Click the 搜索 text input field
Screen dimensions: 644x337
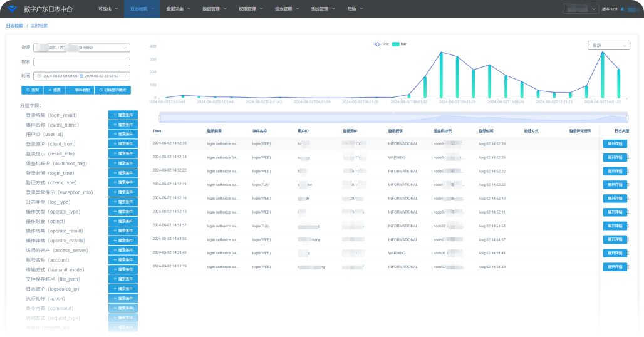pos(81,62)
